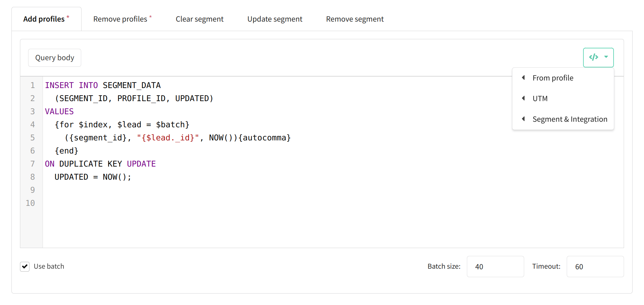This screenshot has height=305, width=644.
Task: Toggle the snippet dropdown caret arrow
Action: pyautogui.click(x=606, y=57)
